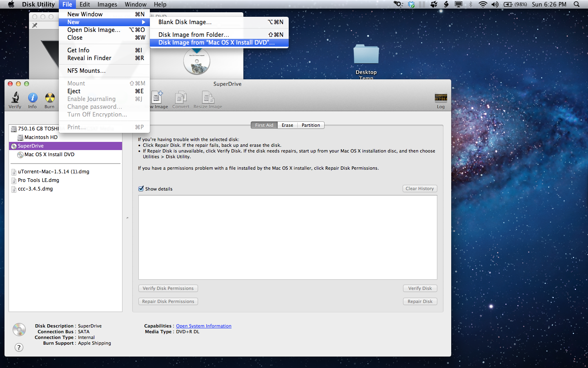Choose Reveal in Finder menu item
The width and height of the screenshot is (588, 368).
[x=104, y=58]
